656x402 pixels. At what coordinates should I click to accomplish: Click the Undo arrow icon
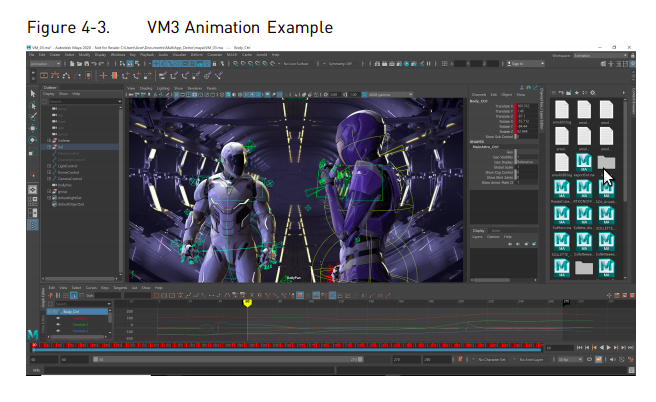coord(94,64)
